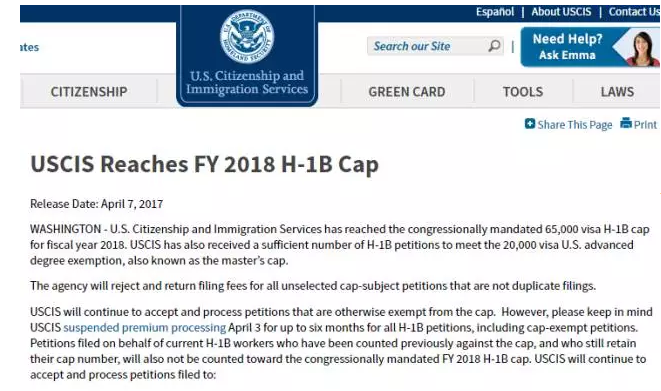Click the Print text link

click(645, 125)
